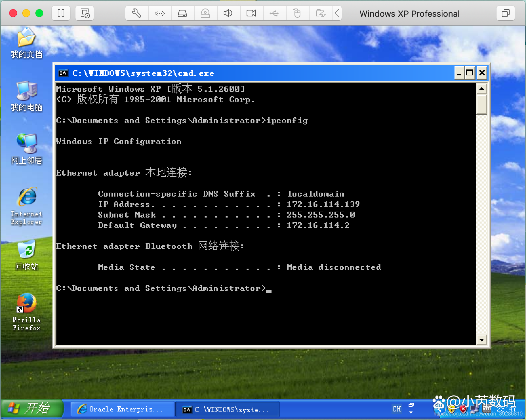Click the CH language indicator
This screenshot has height=420, width=526.
397,409
